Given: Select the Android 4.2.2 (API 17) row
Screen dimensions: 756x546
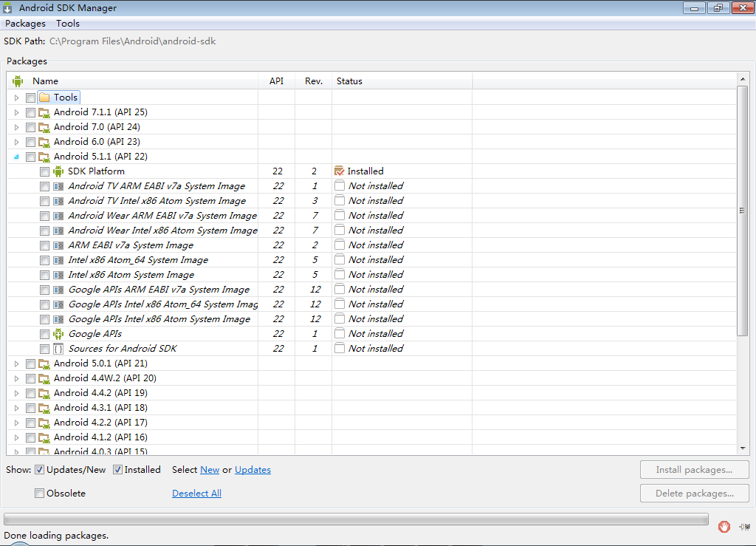Looking at the screenshot, I should (x=371, y=423).
